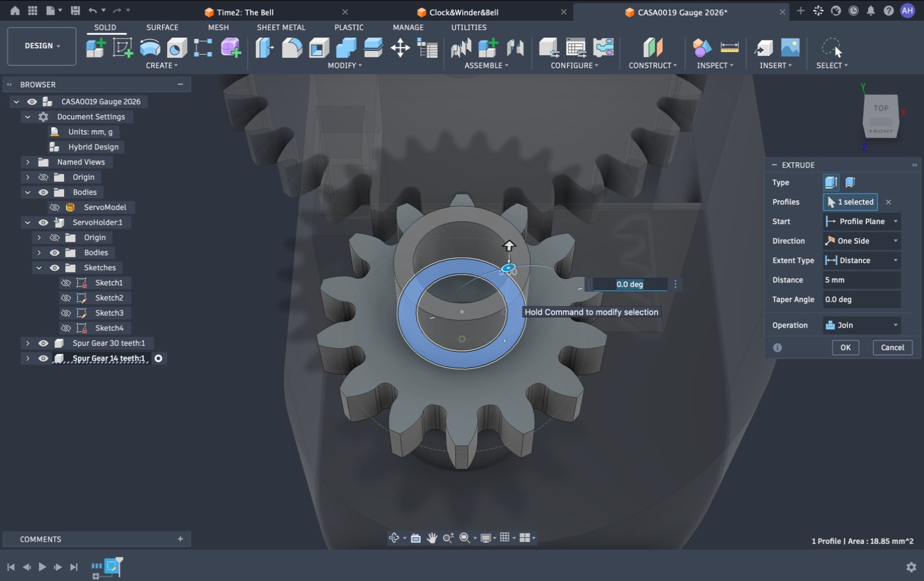Click the Save icon
The image size is (924, 581).
(75, 11)
